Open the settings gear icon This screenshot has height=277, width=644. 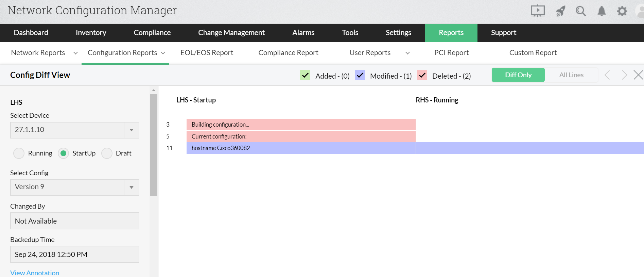tap(622, 11)
